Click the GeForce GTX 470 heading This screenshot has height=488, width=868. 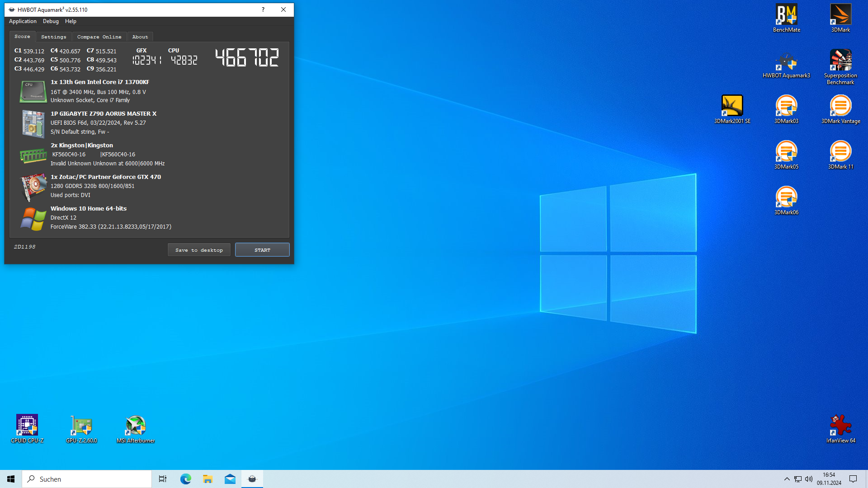(x=106, y=177)
